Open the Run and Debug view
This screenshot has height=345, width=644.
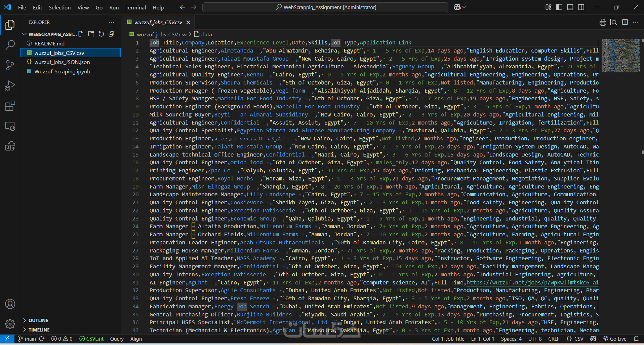click(10, 85)
